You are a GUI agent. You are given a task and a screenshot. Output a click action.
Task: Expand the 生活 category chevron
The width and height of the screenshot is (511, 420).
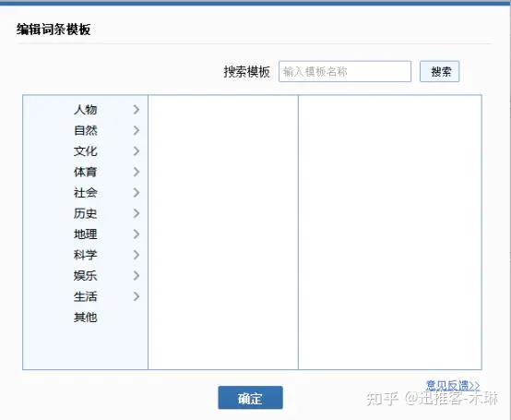tap(137, 296)
